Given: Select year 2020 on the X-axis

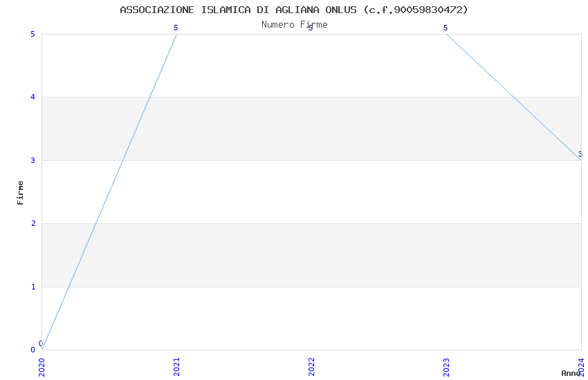Looking at the screenshot, I should pyautogui.click(x=42, y=367).
